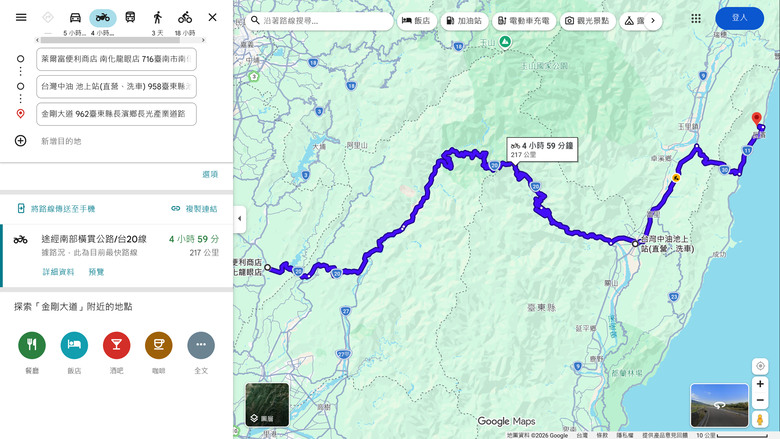The image size is (780, 439).
Task: Filter map by 觀光景點 chip
Action: [x=587, y=21]
